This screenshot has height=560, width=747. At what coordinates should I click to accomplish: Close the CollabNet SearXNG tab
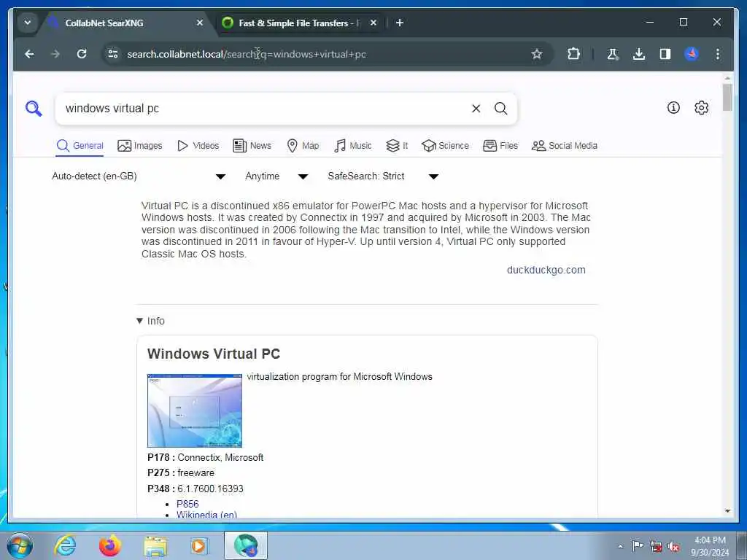pos(200,23)
